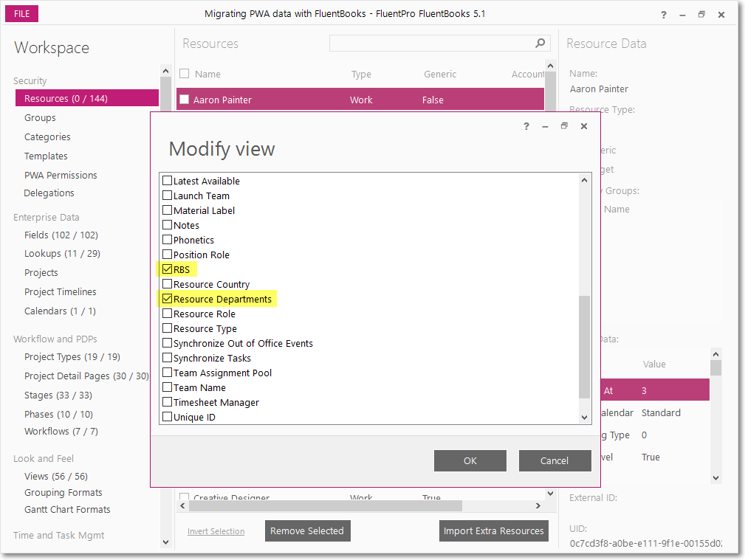The height and width of the screenshot is (560, 745).
Task: Tick the Notes checkbox
Action: 168,225
